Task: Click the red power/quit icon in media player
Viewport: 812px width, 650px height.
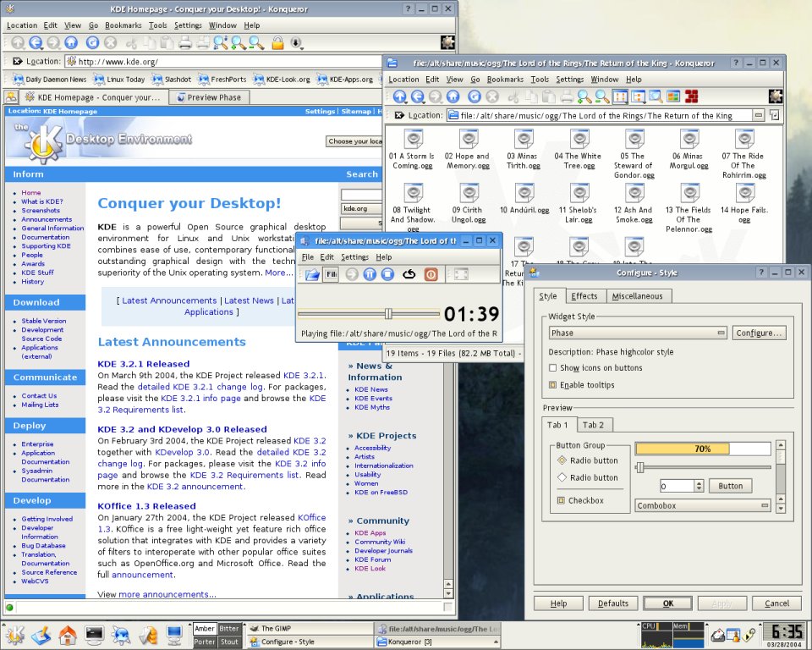Action: 431,274
